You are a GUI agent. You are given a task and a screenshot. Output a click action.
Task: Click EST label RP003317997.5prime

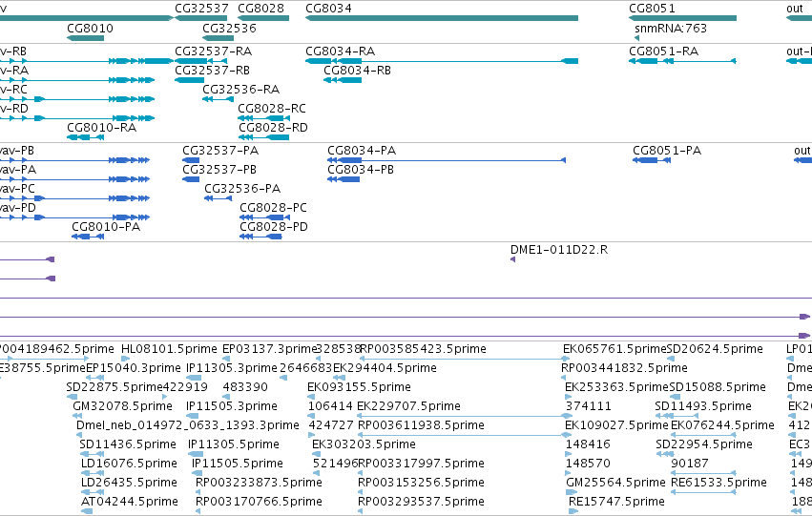tap(421, 464)
